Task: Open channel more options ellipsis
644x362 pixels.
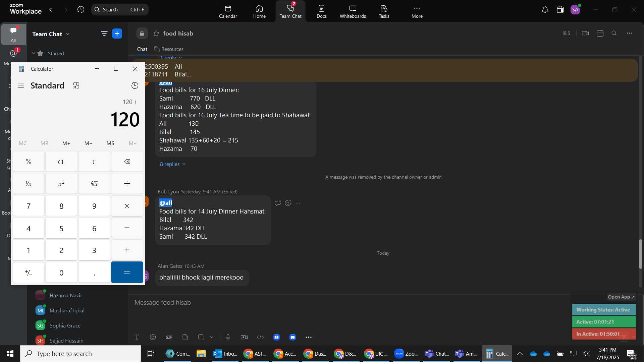Action: click(x=630, y=33)
